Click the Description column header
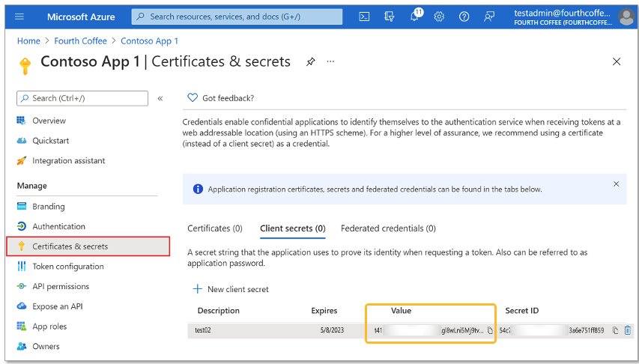Image resolution: width=639 pixels, height=364 pixels. click(x=219, y=311)
